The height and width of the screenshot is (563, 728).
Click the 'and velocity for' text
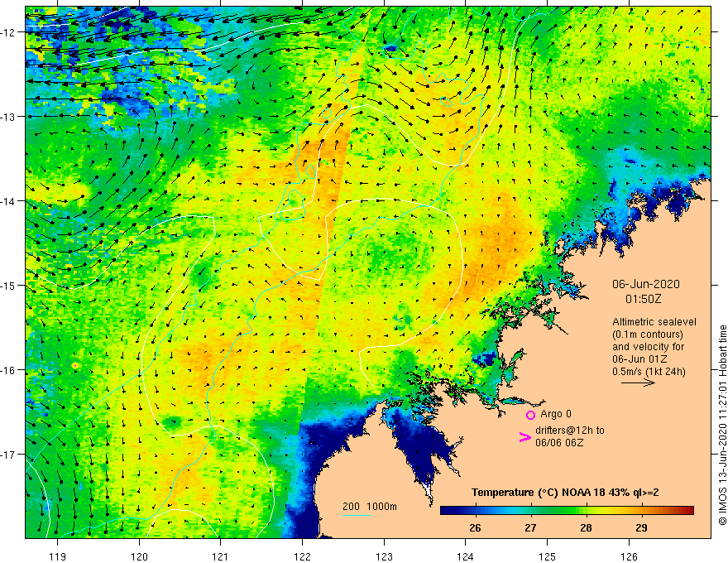click(x=648, y=347)
